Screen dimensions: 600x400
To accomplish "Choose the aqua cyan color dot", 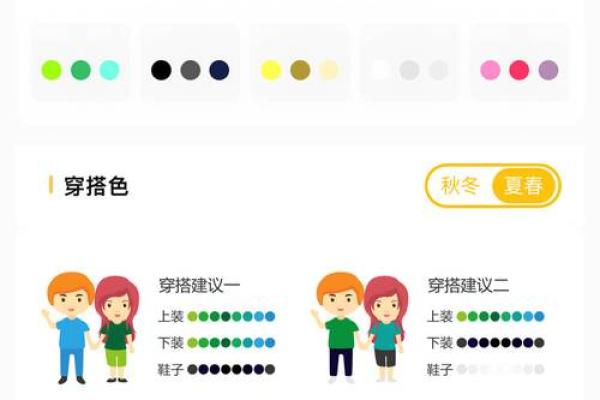I will coord(109,70).
